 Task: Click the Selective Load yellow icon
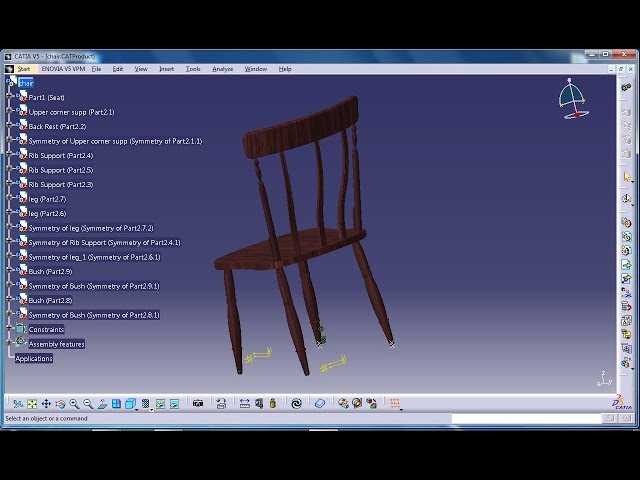coord(626,334)
